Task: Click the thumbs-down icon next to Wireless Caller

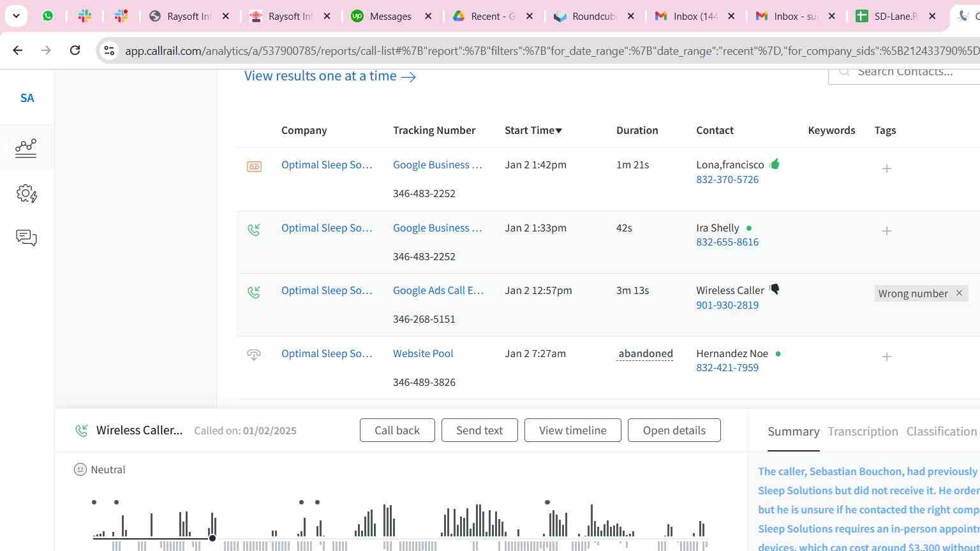Action: coord(775,290)
